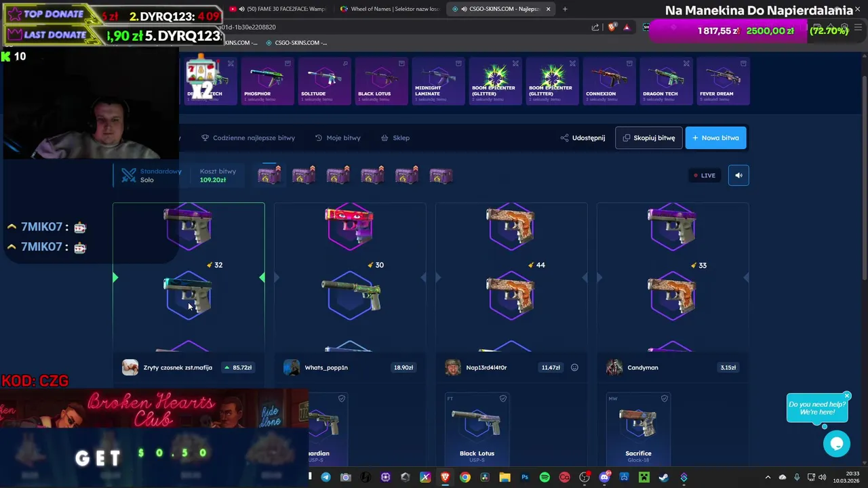Click the volume icon in system tray
The image size is (868, 488).
(x=823, y=477)
